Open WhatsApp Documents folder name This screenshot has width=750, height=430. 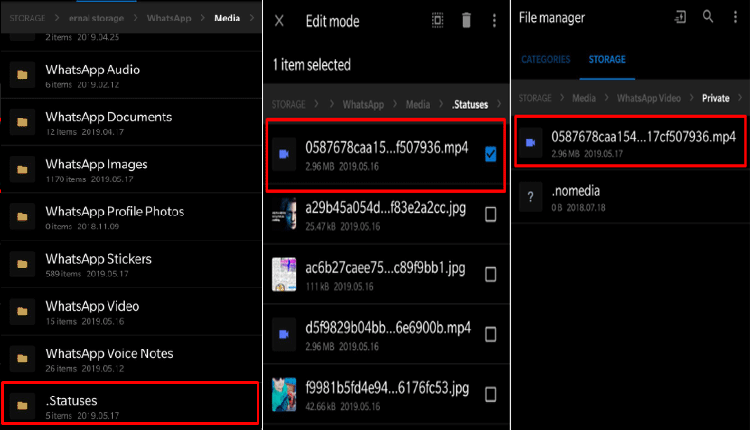[109, 117]
